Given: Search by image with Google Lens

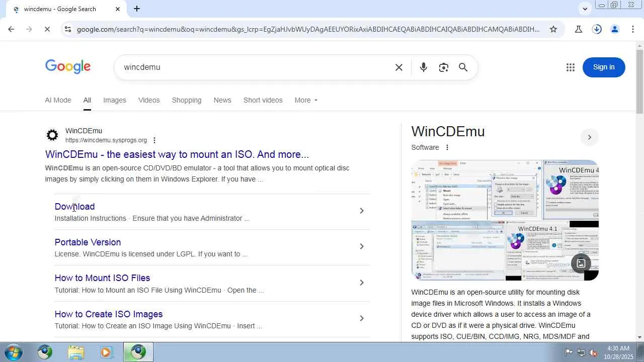Looking at the screenshot, I should click(x=444, y=67).
